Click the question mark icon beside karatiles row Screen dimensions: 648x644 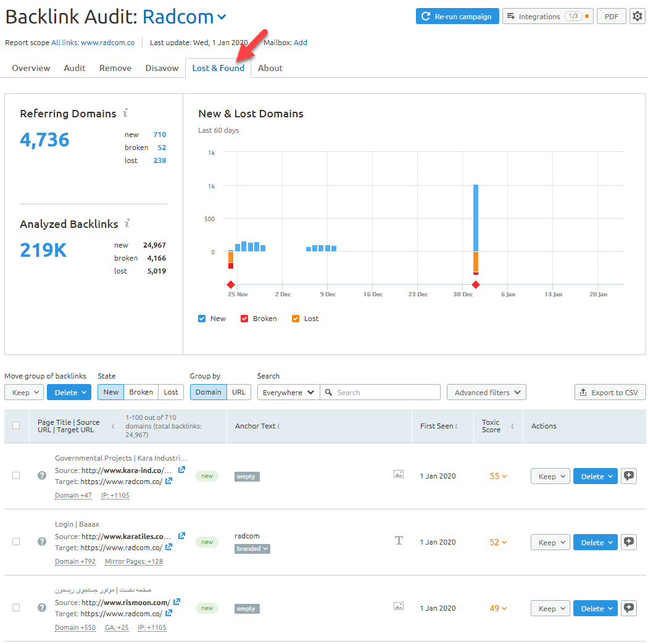(x=42, y=542)
